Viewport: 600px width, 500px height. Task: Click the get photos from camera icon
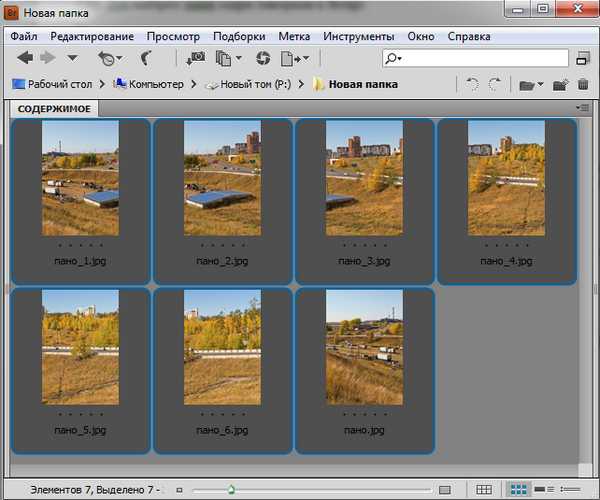pos(196,58)
